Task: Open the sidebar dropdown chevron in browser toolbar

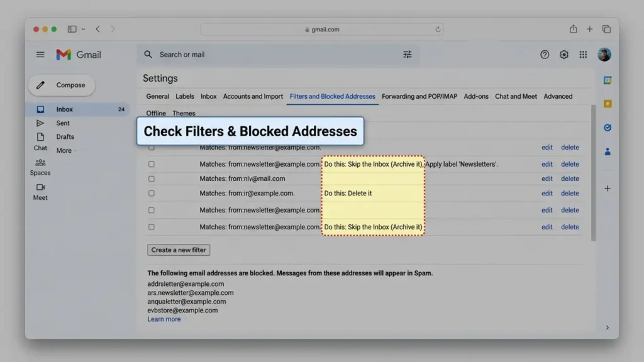Action: [84, 29]
